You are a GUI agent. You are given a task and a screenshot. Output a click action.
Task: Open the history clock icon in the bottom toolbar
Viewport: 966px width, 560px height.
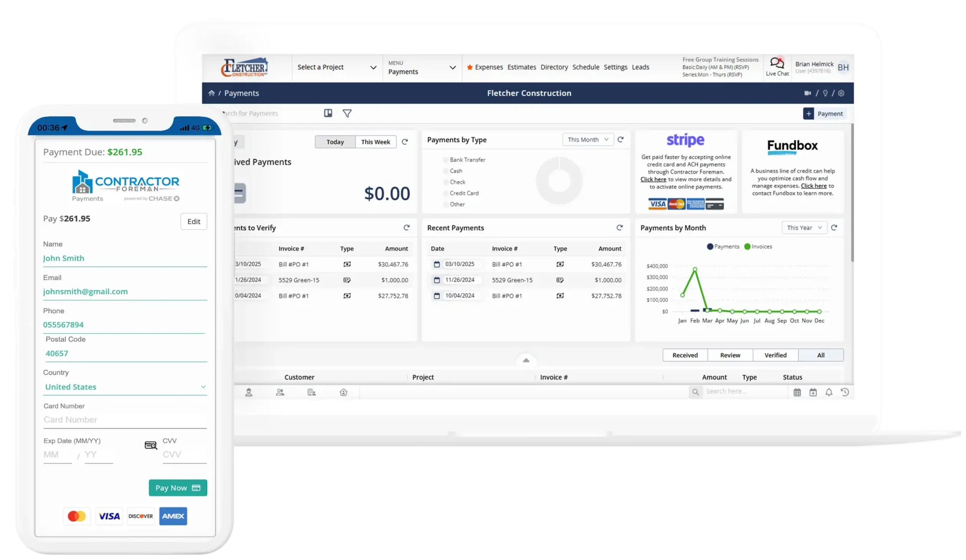(845, 393)
